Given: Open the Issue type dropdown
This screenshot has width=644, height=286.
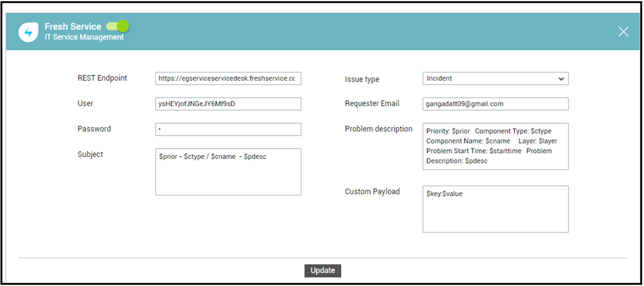Looking at the screenshot, I should click(495, 78).
